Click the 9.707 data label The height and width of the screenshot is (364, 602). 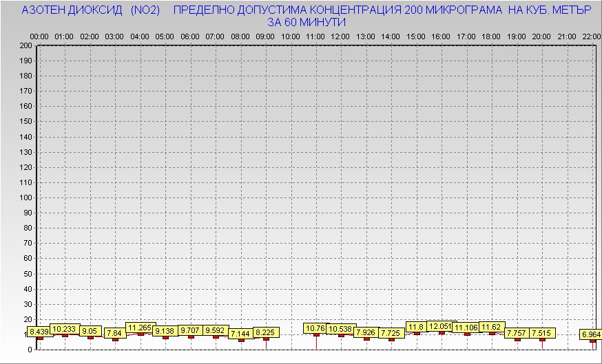point(190,330)
